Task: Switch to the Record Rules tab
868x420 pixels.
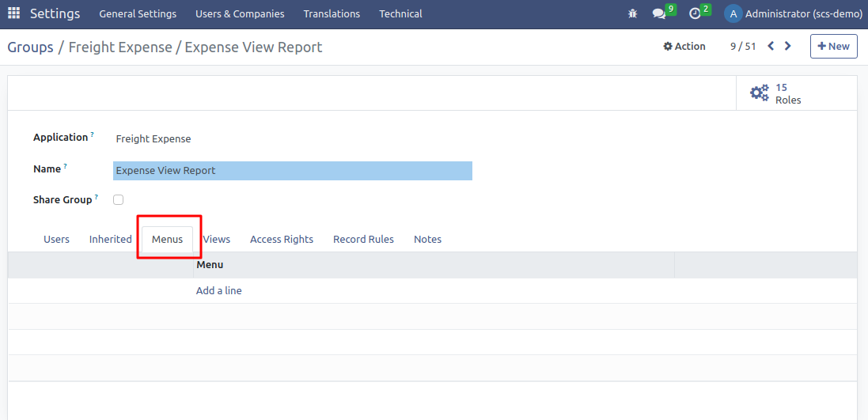Action: tap(363, 239)
